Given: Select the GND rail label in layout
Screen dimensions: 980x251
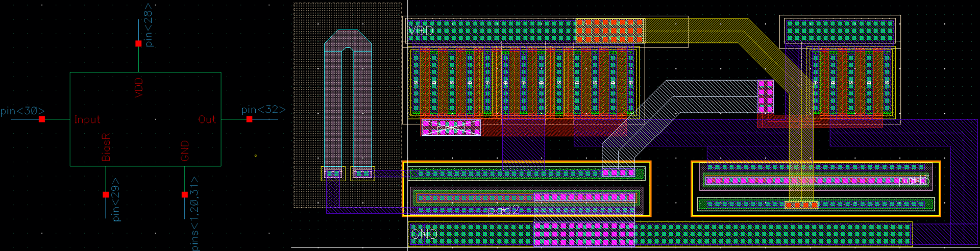Looking at the screenshot, I should (424, 234).
